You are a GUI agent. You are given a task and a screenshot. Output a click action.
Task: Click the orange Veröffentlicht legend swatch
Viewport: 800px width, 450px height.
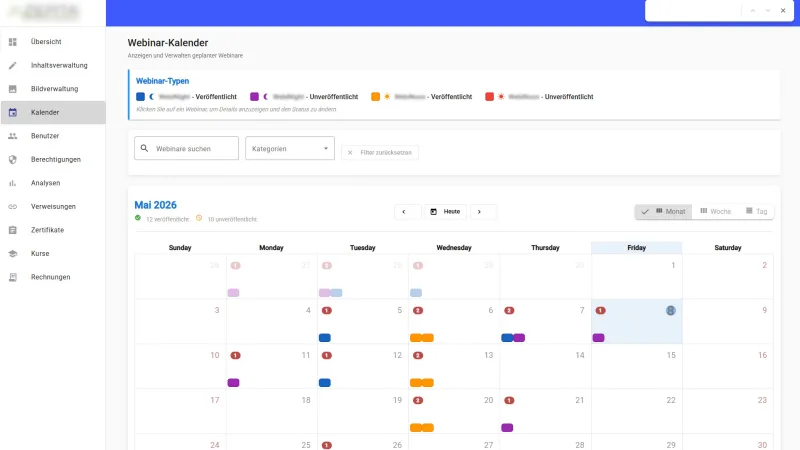tap(376, 96)
